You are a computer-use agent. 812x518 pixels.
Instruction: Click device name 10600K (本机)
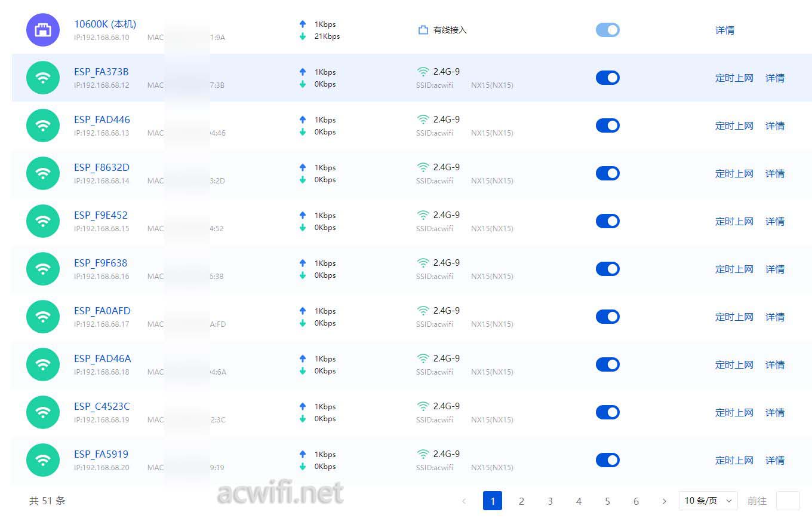point(105,24)
